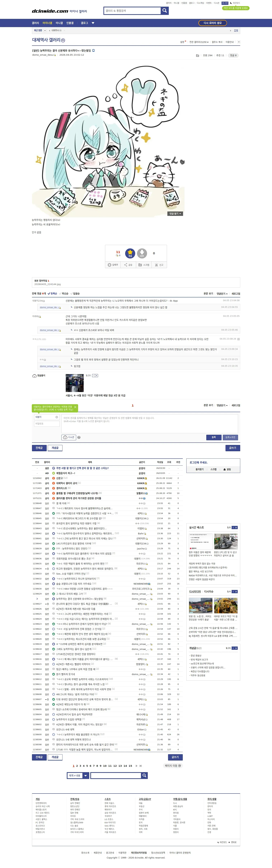
Task: Click the magnifier search icon in the header
Action: [x=164, y=11]
